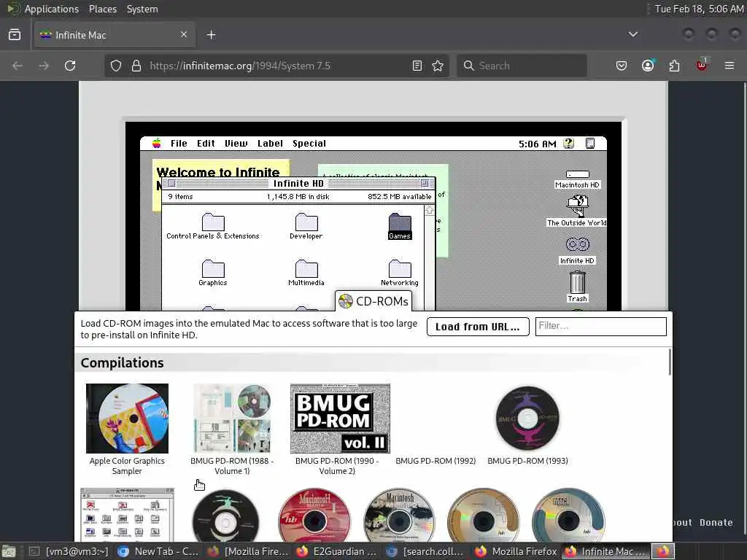Open the Firefox account icon
The height and width of the screenshot is (560, 747).
[648, 65]
